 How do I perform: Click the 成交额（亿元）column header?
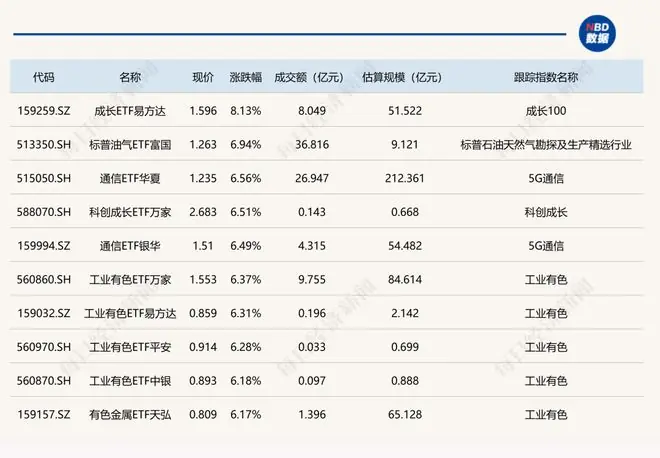(309, 77)
